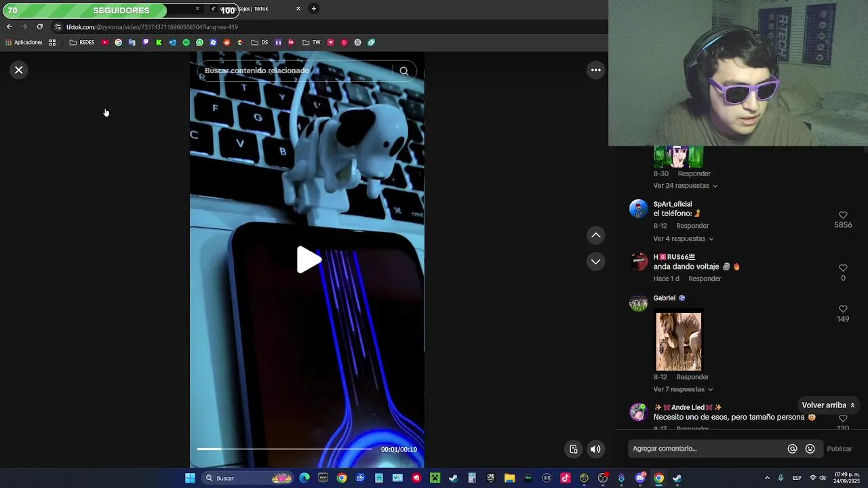Click the ESP language indicator
The image size is (868, 488).
[797, 478]
